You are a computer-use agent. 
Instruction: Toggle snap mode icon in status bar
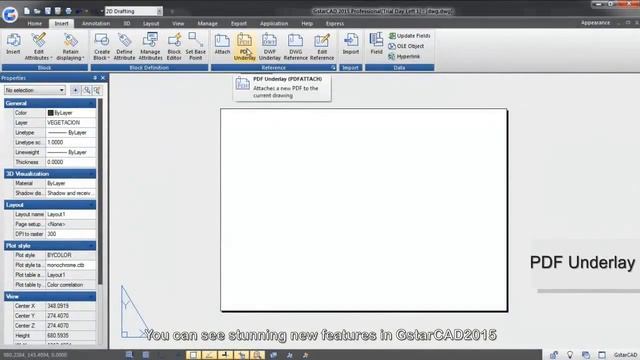129,355
